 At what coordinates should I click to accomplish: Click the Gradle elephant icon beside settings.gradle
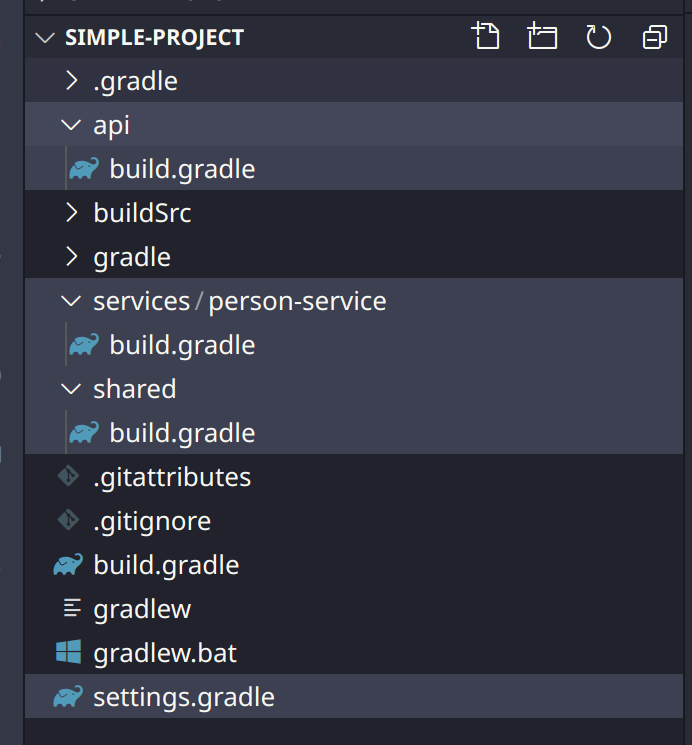68,697
